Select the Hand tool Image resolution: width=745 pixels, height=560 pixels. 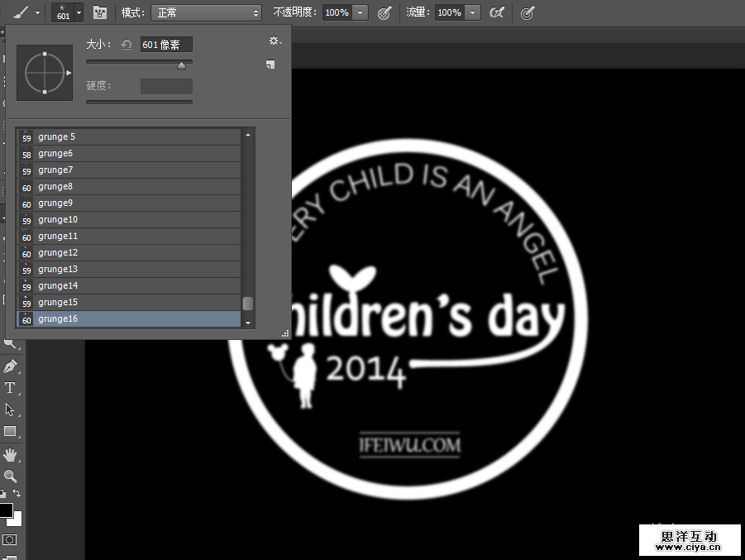pos(10,454)
